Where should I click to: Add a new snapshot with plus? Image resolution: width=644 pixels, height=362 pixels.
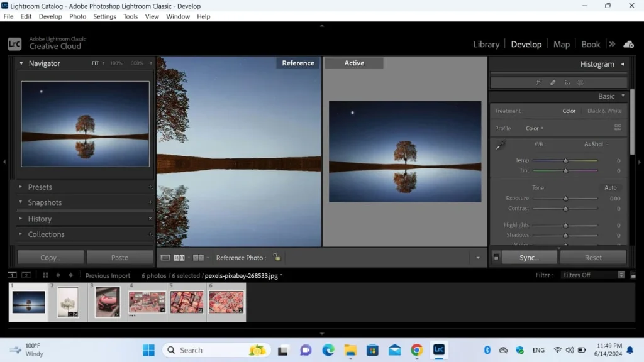coord(150,202)
